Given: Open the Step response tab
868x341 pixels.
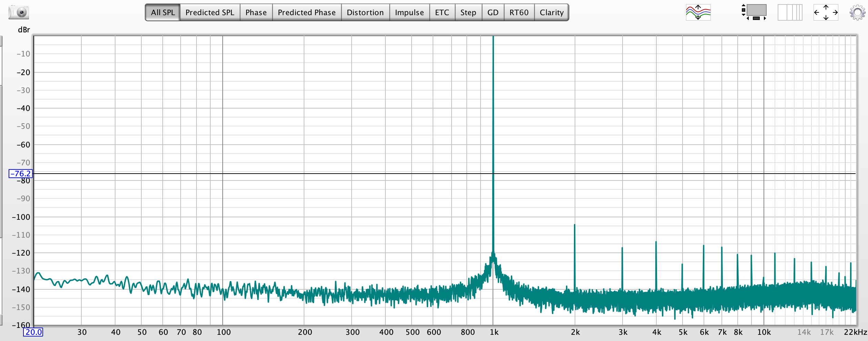Looking at the screenshot, I should (x=468, y=12).
